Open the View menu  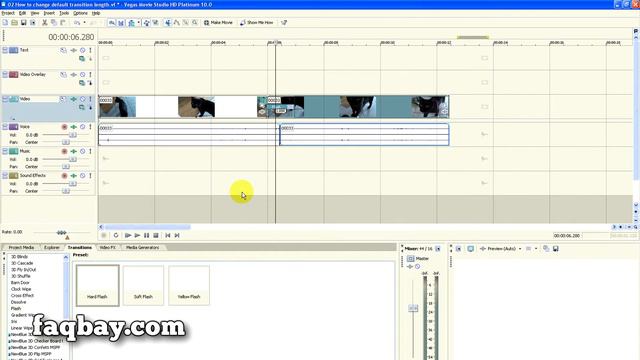pyautogui.click(x=35, y=13)
